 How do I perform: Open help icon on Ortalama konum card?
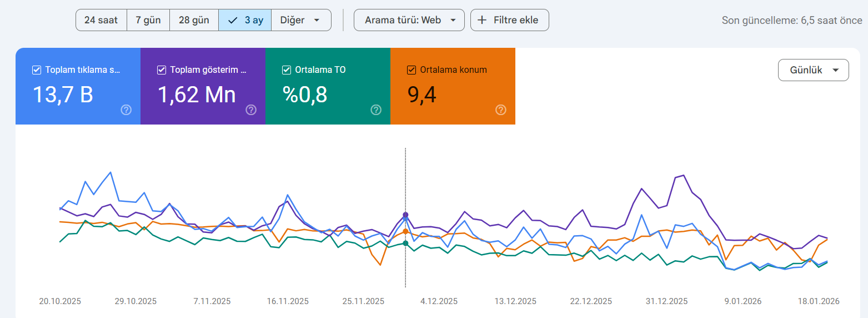(x=501, y=110)
